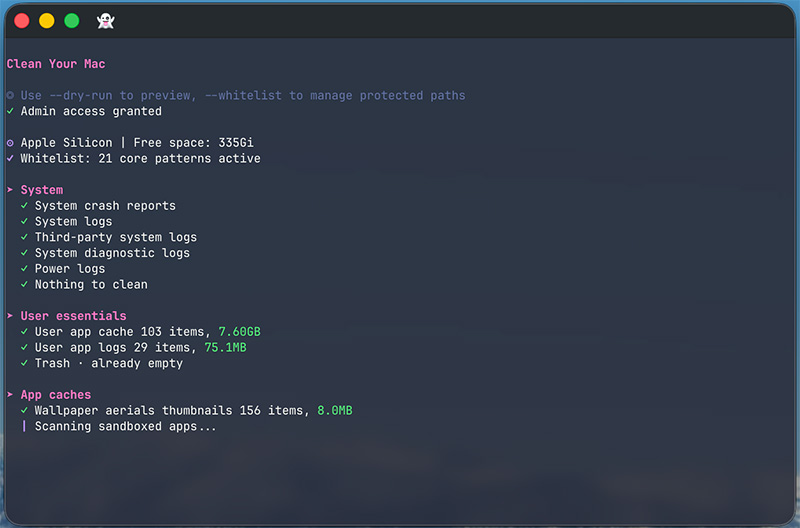Click checkmark beside Whitelist line
This screenshot has height=528, width=800.
[x=10, y=158]
